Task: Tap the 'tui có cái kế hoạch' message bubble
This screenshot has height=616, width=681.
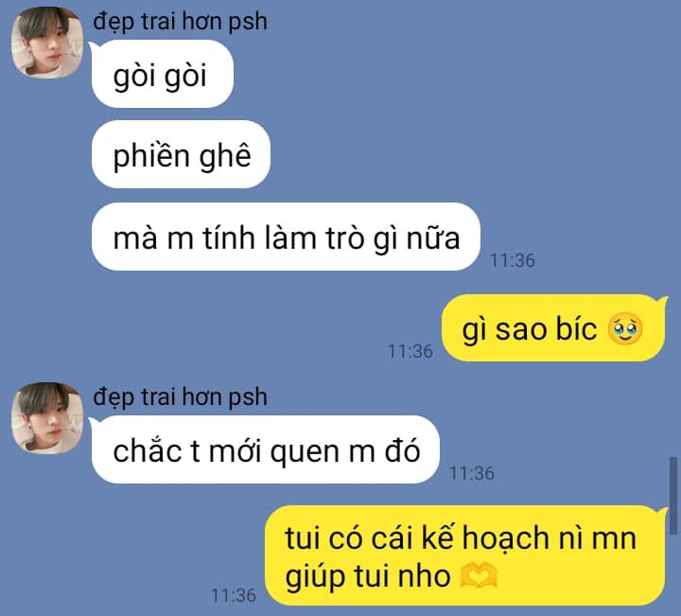Action: [x=465, y=555]
